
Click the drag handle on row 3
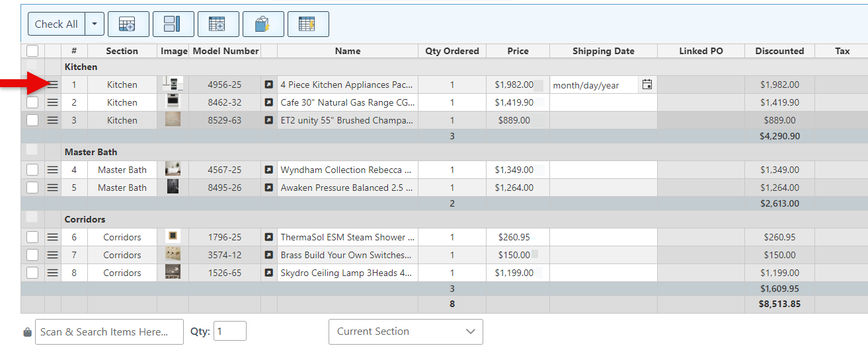pos(53,120)
